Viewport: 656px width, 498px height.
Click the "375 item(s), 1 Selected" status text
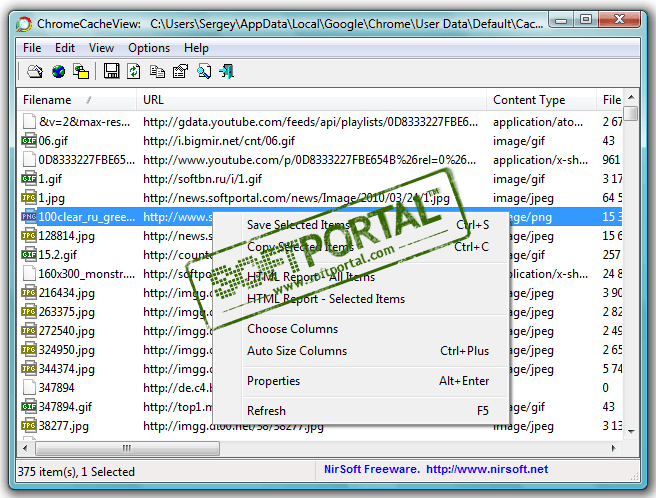point(76,472)
